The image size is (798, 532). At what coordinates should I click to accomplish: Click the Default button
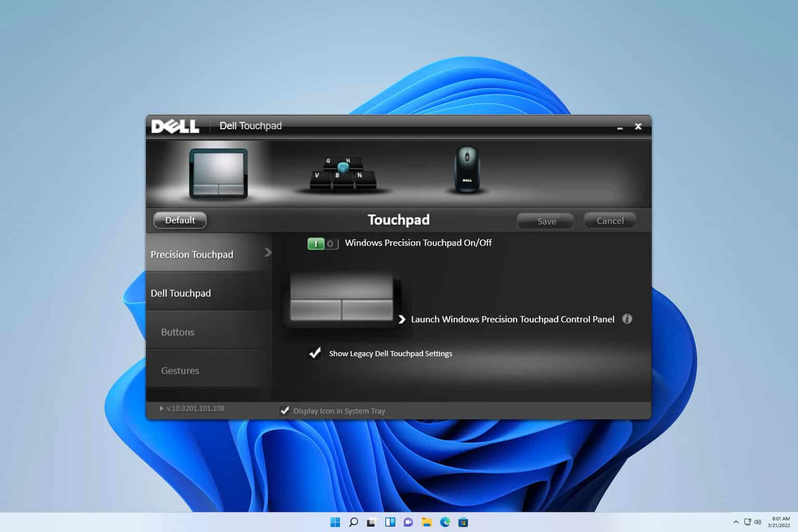point(180,220)
